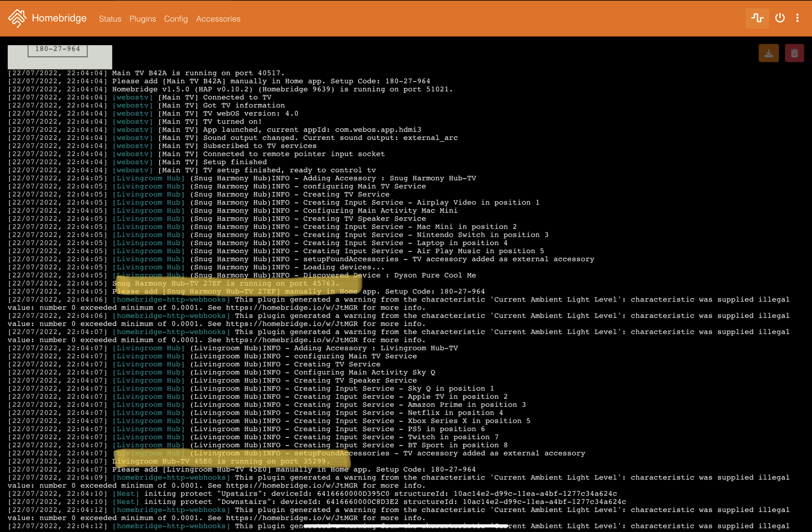Click the homebridge.io/w/JtMGR warning link
This screenshot has width=812, height=532.
coord(292,308)
